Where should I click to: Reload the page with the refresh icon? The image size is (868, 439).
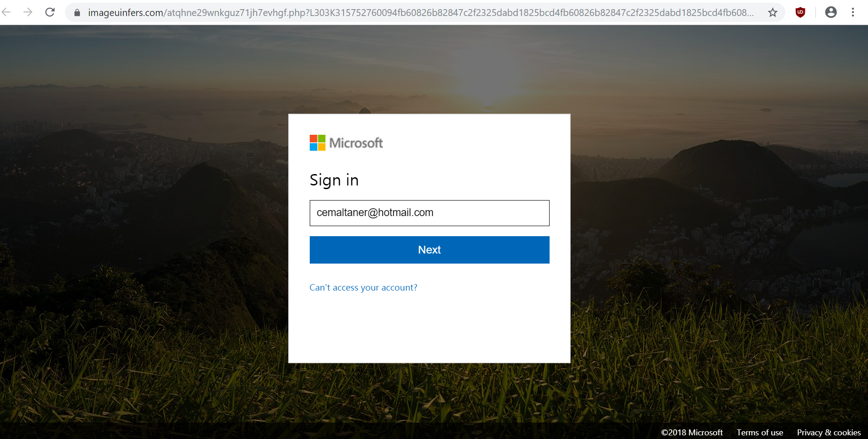(50, 12)
